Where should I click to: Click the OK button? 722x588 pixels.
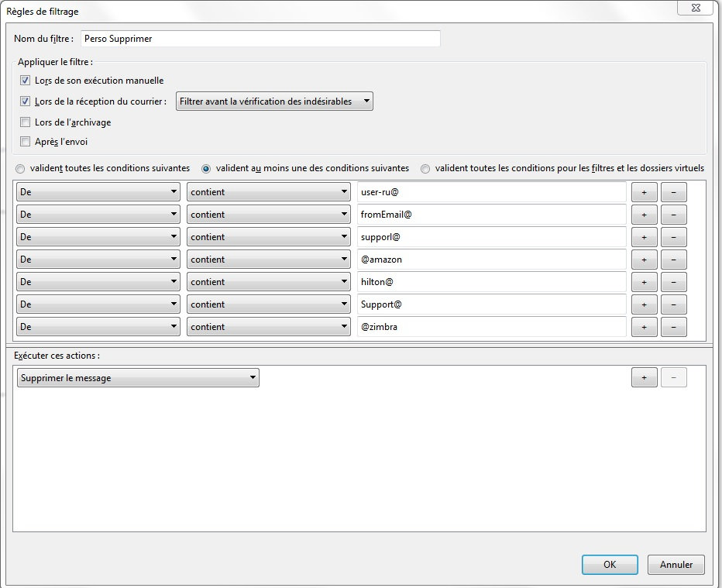pos(610,565)
